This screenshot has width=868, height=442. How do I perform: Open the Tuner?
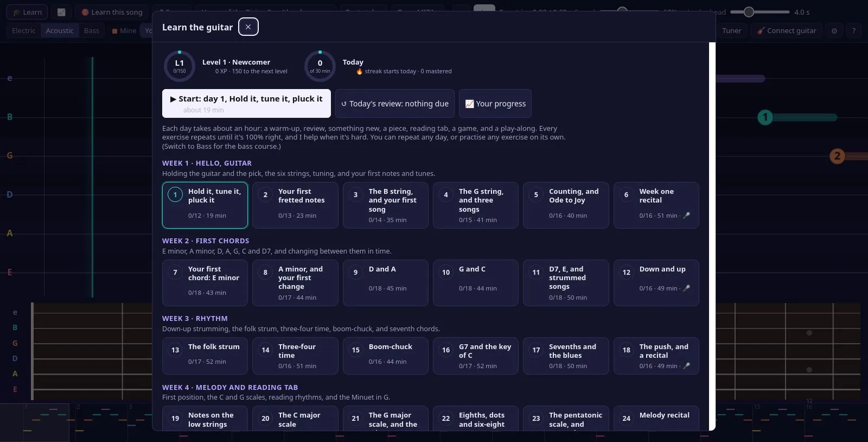731,30
